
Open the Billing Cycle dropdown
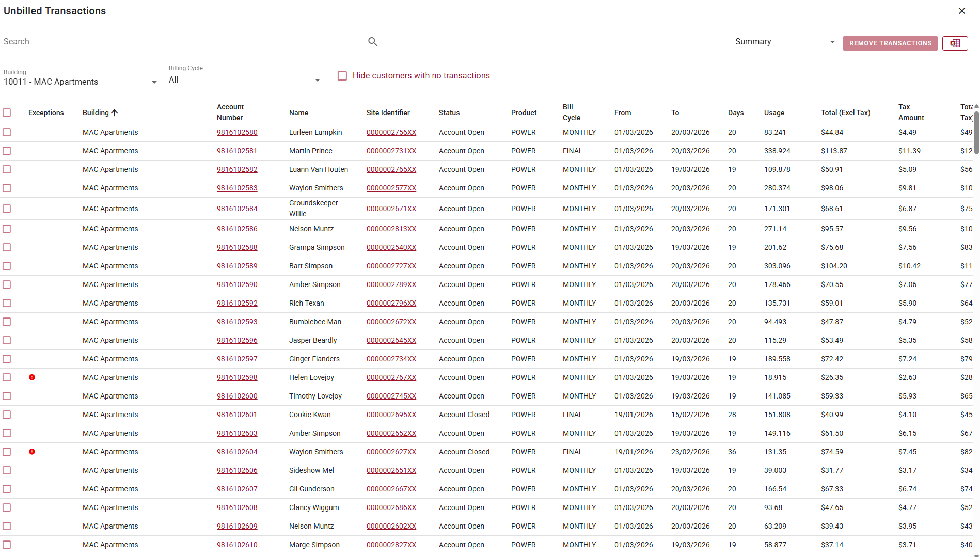point(246,80)
